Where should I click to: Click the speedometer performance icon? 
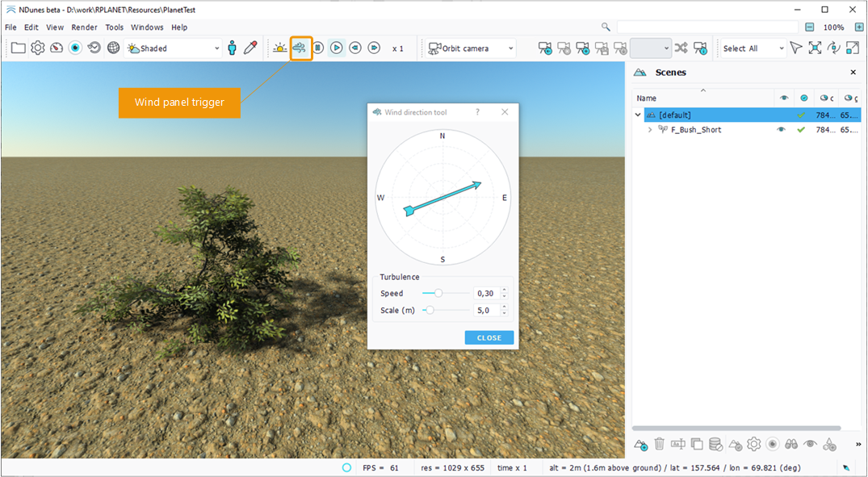tap(57, 48)
